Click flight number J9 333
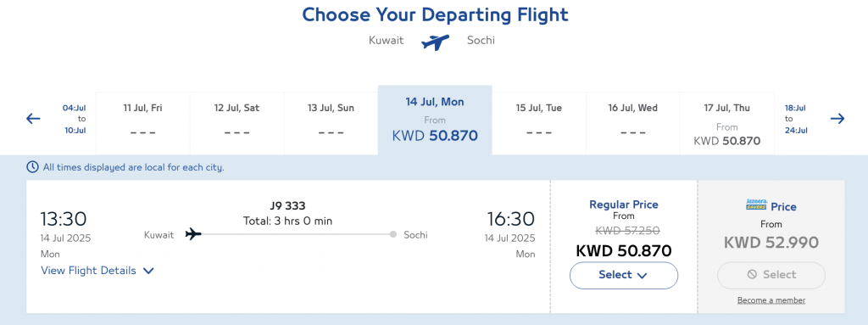The width and height of the screenshot is (868, 325). (287, 205)
